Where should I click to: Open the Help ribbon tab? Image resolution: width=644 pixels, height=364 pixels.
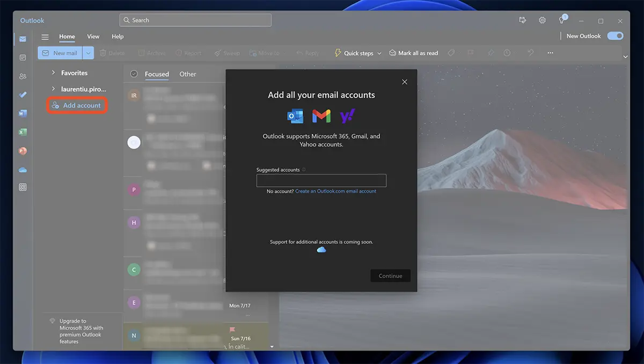(118, 37)
